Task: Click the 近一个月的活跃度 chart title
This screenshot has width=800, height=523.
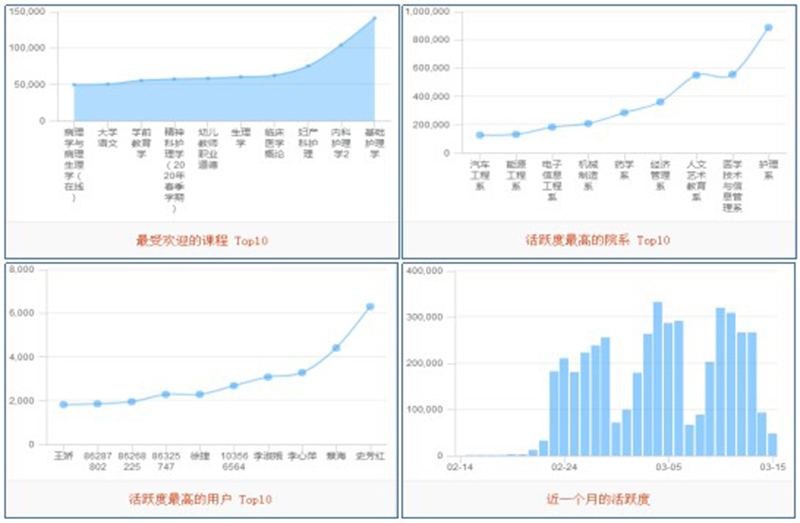Action: click(x=597, y=499)
